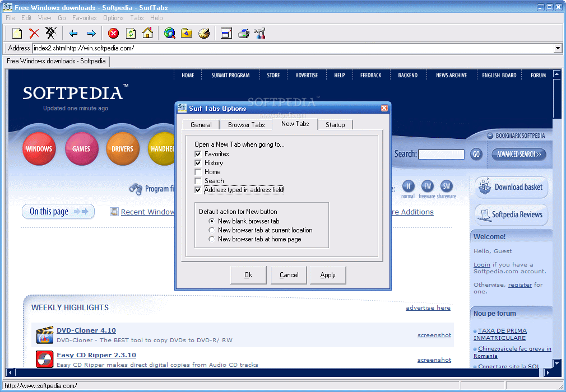The image size is (566, 392).
Task: Click the New blank page toolbar icon
Action: pos(17,34)
